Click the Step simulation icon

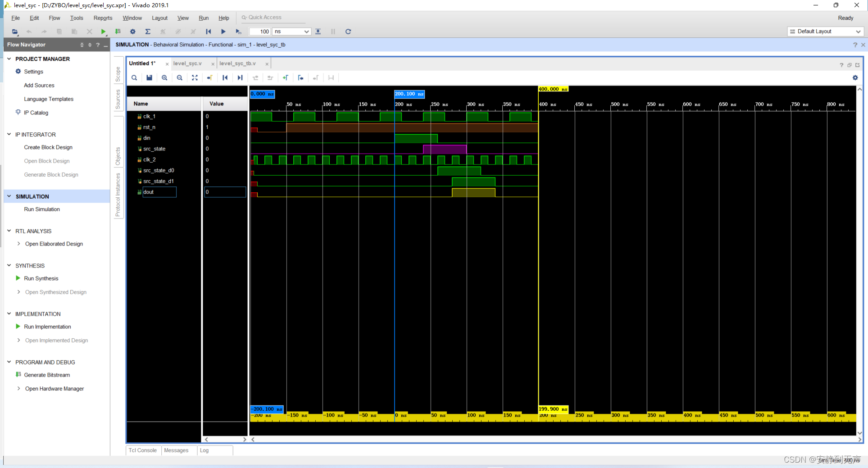click(318, 32)
